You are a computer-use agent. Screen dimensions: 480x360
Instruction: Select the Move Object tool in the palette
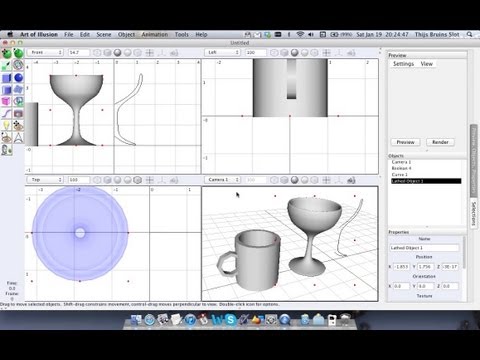pyautogui.click(x=6, y=53)
